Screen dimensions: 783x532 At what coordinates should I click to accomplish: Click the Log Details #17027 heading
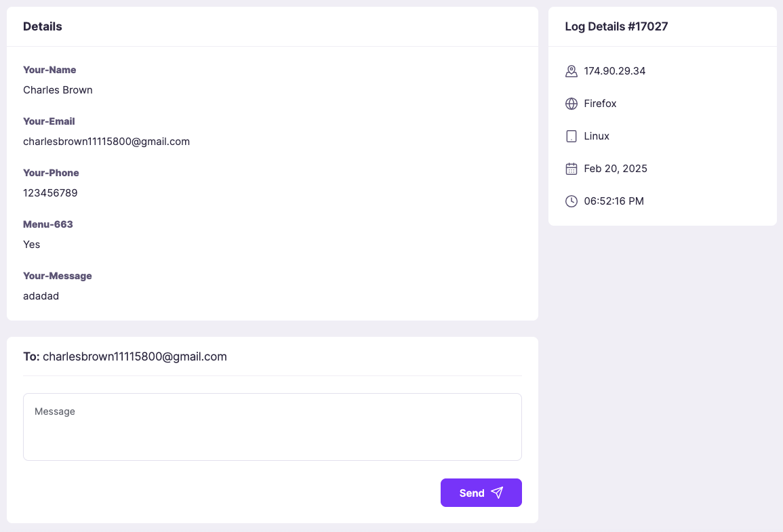pos(616,26)
